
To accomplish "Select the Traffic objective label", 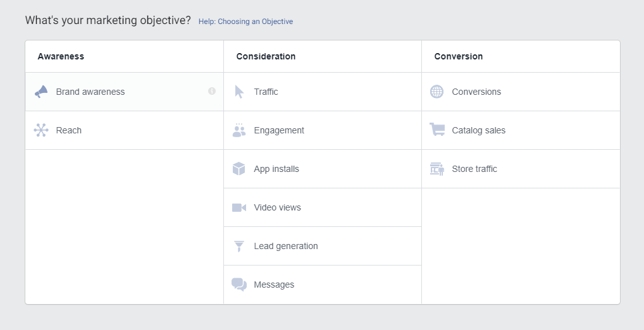I will [x=266, y=92].
